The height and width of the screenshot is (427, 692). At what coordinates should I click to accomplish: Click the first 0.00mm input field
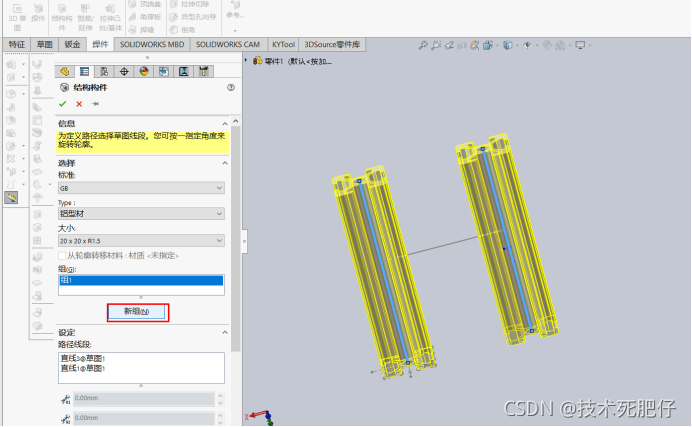[x=144, y=398]
